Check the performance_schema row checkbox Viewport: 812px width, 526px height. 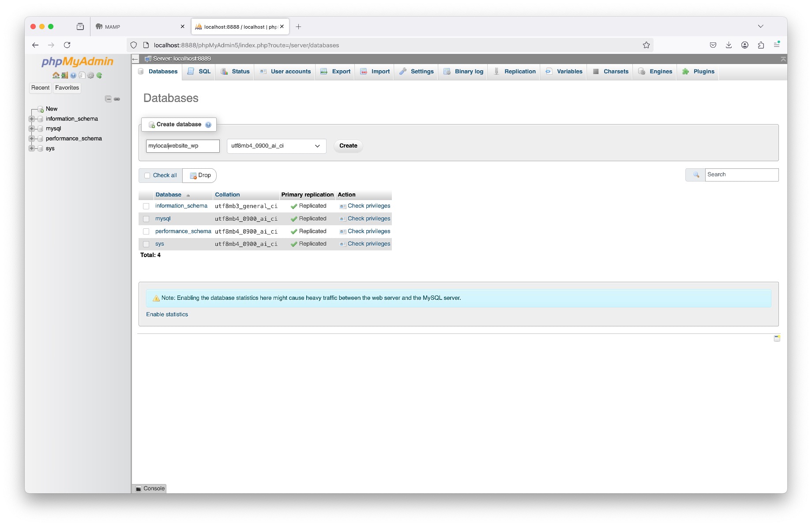coord(146,231)
